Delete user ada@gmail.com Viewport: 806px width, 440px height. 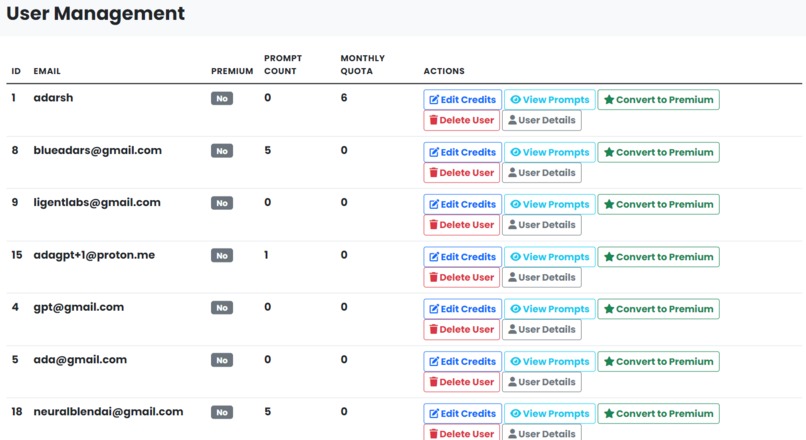point(462,382)
